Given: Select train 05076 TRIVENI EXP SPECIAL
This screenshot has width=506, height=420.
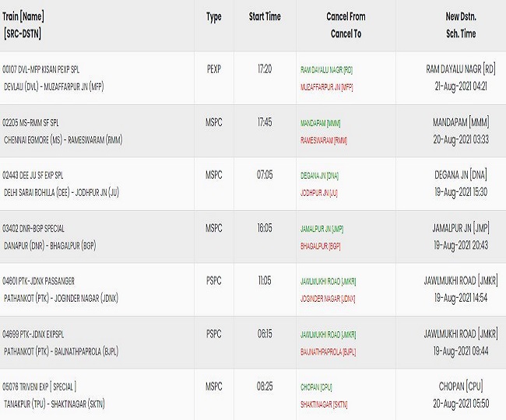Looking at the screenshot, I should [40, 387].
